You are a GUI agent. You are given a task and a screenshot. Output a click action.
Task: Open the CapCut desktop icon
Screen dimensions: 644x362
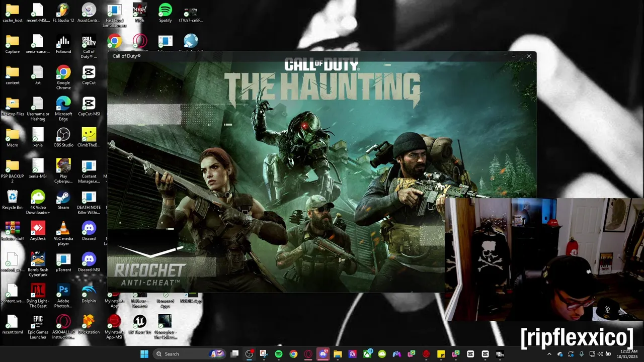(89, 76)
